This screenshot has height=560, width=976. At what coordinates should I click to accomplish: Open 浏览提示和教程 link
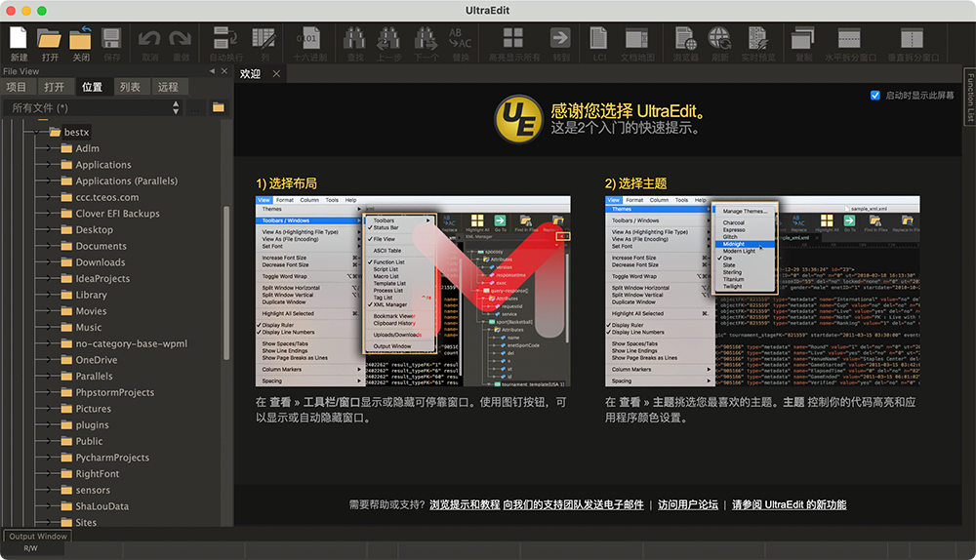[465, 504]
